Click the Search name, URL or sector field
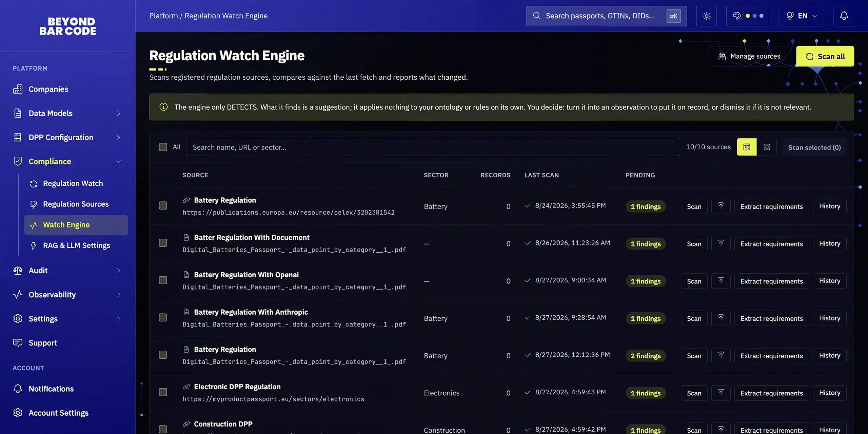Screen dimensions: 868x434 click(x=433, y=147)
